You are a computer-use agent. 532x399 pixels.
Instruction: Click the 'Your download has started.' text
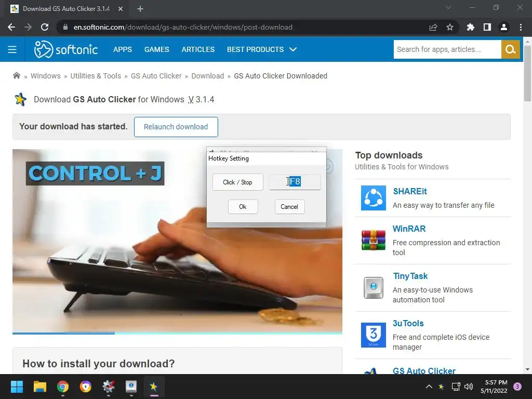[73, 127]
